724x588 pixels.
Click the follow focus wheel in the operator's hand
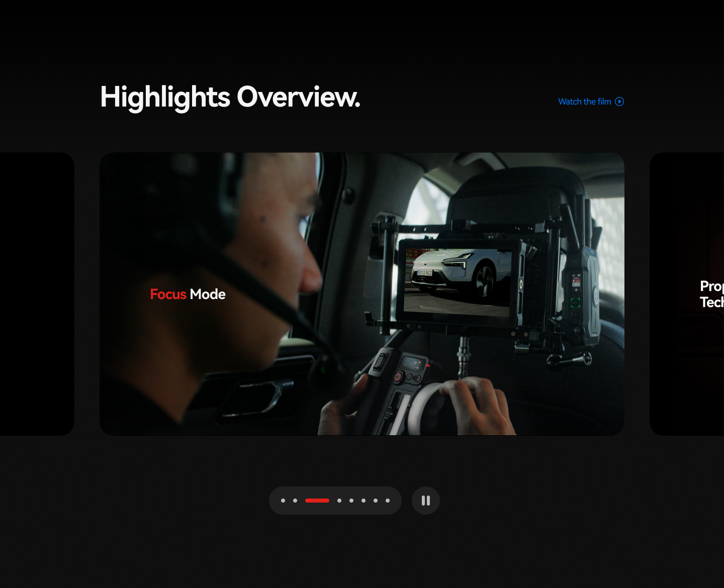(427, 407)
